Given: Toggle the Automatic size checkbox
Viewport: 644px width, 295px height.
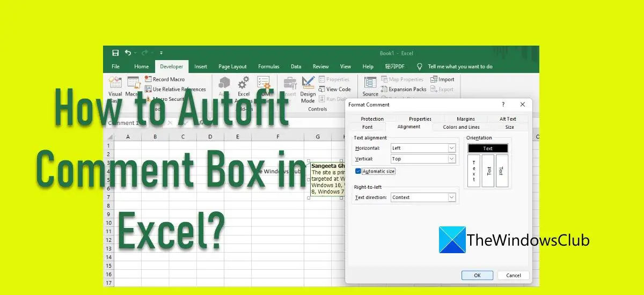Looking at the screenshot, I should point(358,171).
